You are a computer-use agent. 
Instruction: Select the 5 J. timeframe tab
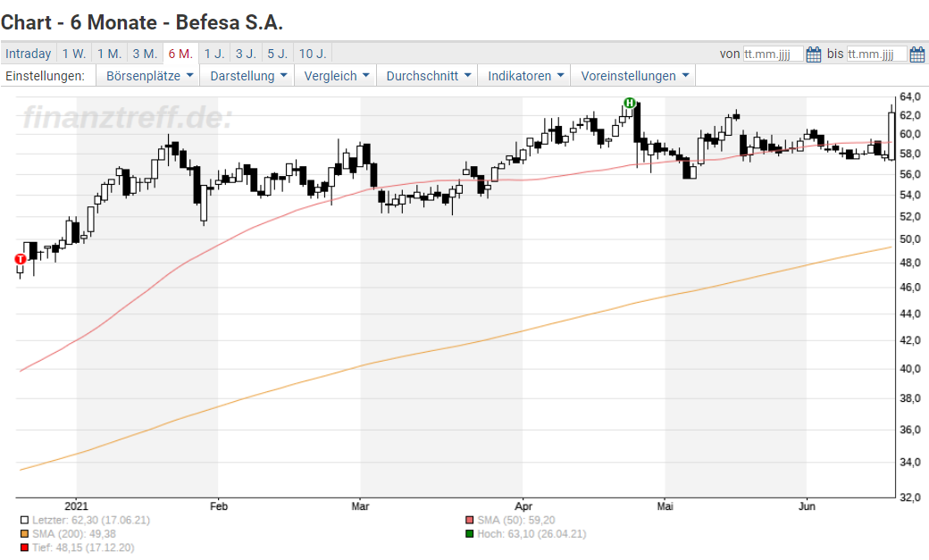tap(277, 54)
